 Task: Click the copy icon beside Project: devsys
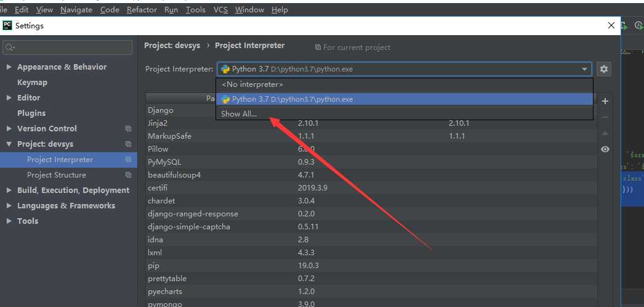pyautogui.click(x=128, y=144)
